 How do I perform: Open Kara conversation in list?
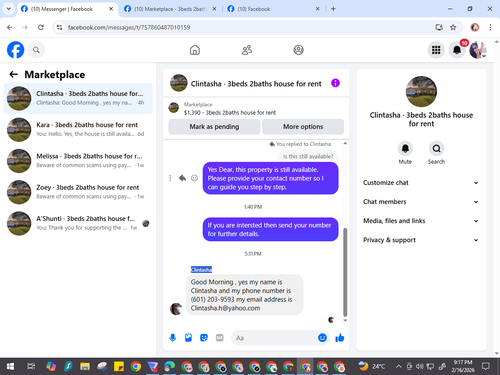(x=78, y=130)
